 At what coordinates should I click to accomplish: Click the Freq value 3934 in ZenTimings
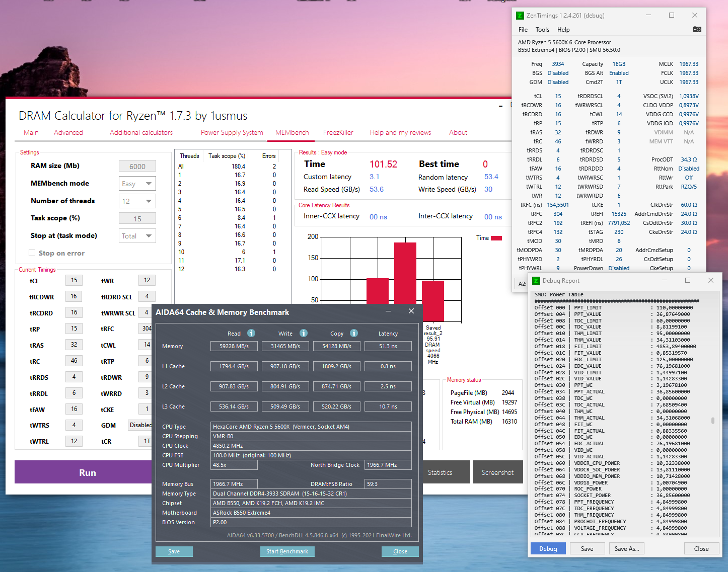click(x=558, y=64)
